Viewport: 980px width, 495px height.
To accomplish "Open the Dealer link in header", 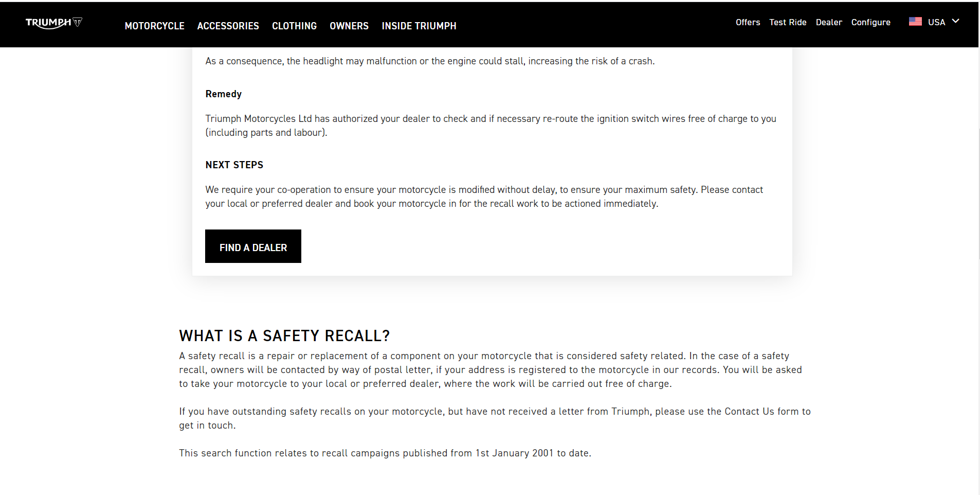I will [x=829, y=22].
